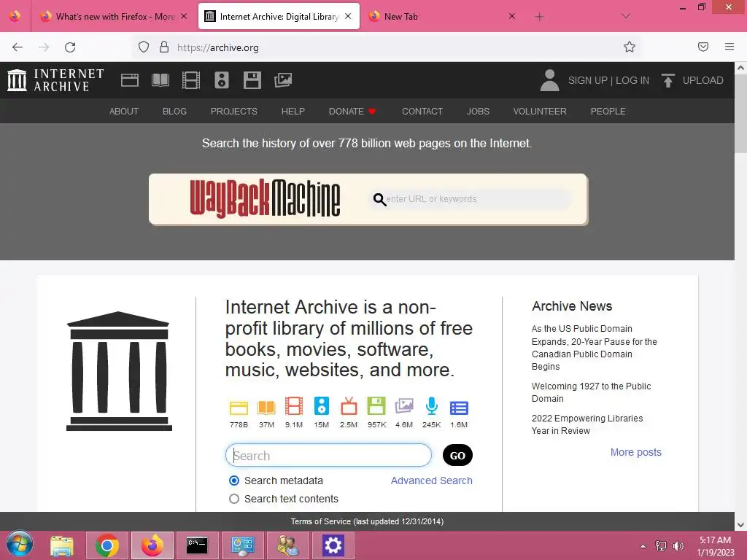This screenshot has height=560, width=747.
Task: Select the 957K software floppy icon
Action: coord(376,406)
